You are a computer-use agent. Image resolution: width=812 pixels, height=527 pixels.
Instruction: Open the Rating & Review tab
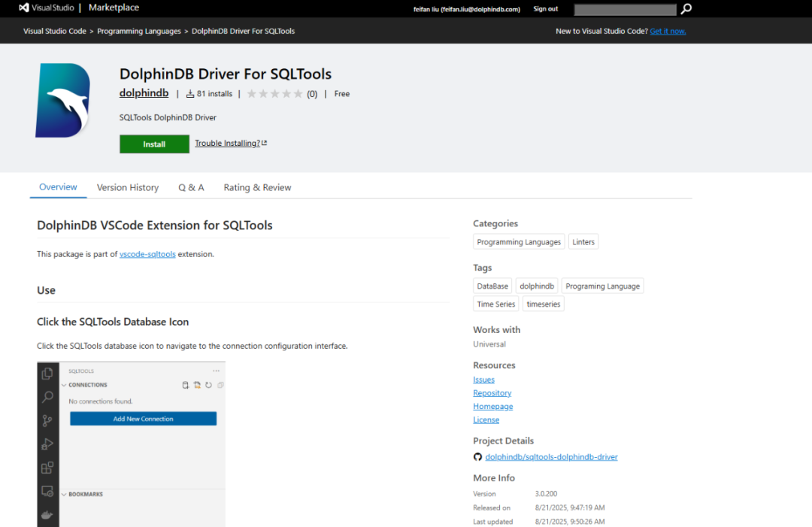[257, 187]
